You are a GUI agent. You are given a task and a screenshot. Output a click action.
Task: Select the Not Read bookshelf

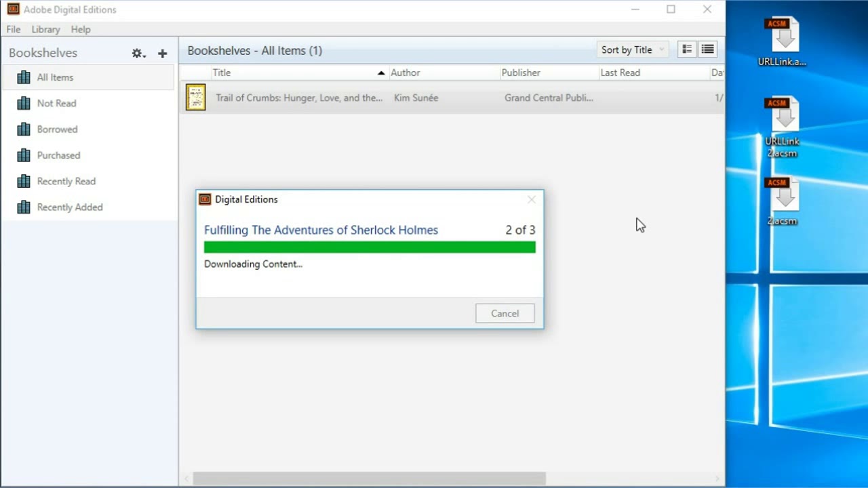(x=88, y=103)
